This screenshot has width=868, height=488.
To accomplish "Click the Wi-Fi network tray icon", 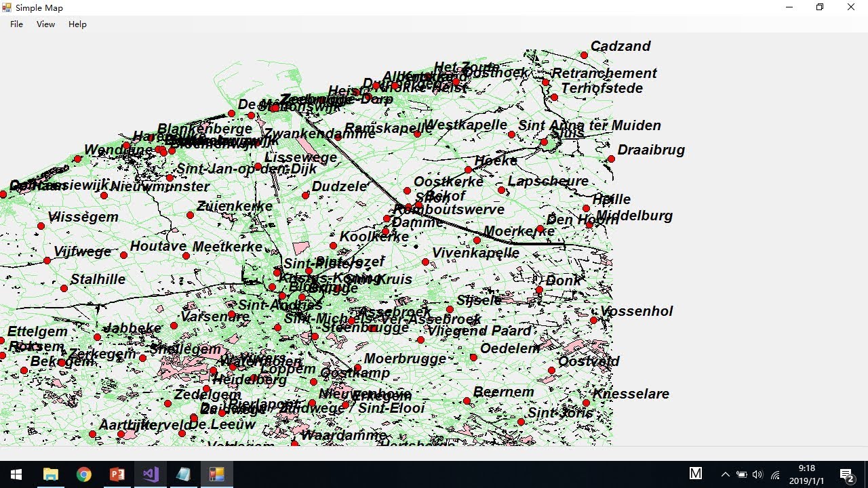I will [775, 474].
